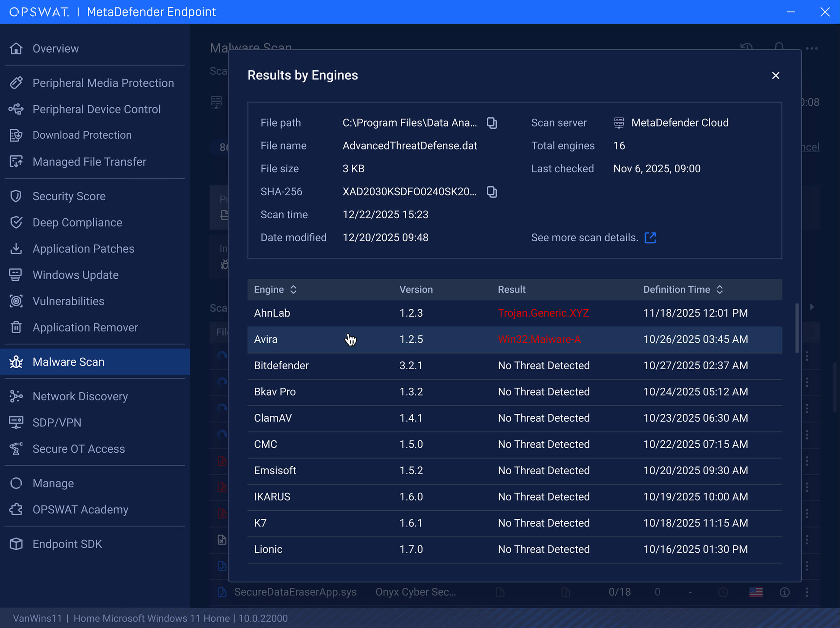
Task: Click the AhnLab Trojan.Generic.XYZ result
Action: 543,313
